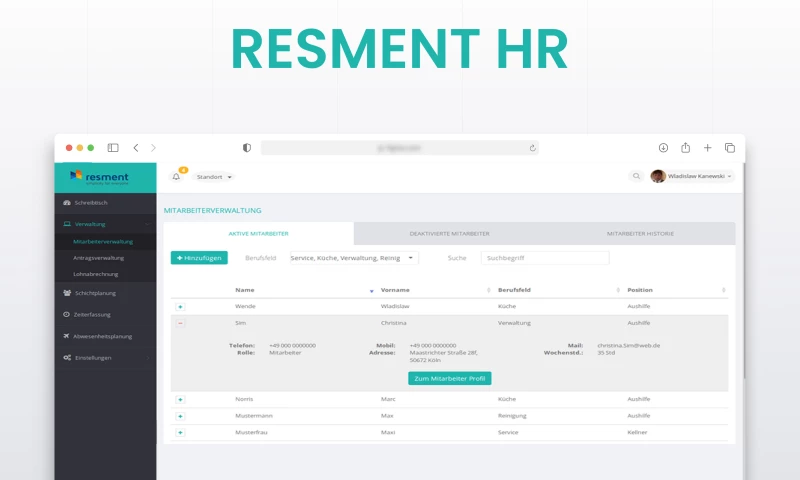Click the Einstellungen gears icon

(x=67, y=358)
